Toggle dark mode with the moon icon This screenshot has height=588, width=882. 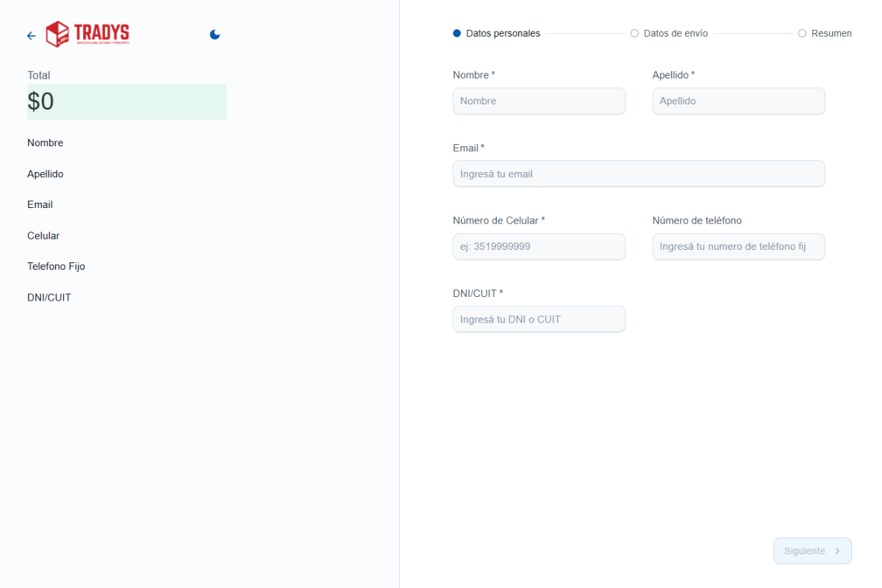[215, 35]
